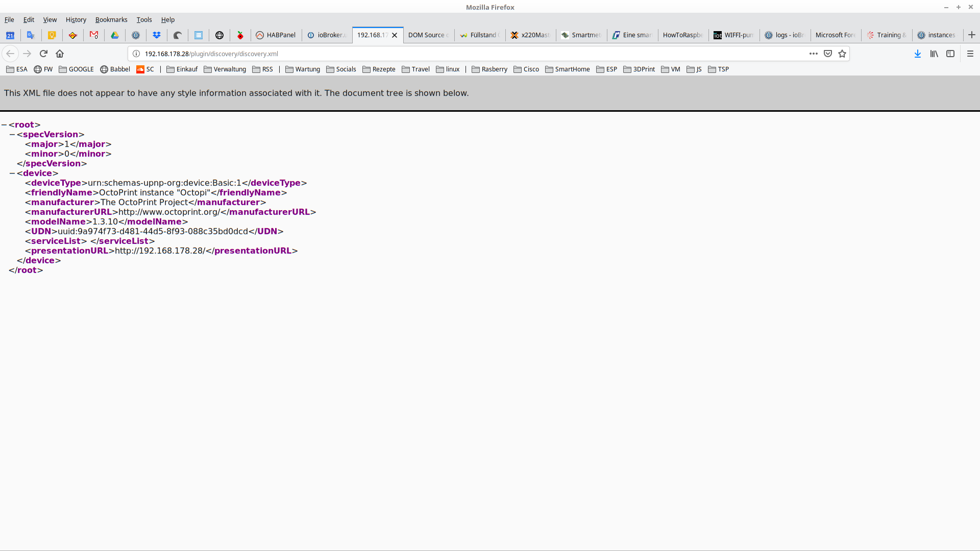Open the pinned Google Calendar tab

point(10,35)
